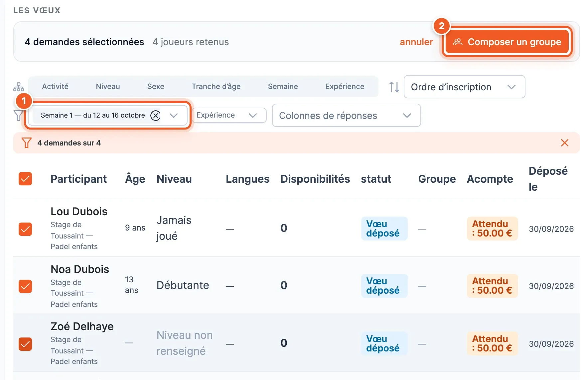The width and height of the screenshot is (588, 380).
Task: Open participant Lou Dubois
Action: point(79,212)
